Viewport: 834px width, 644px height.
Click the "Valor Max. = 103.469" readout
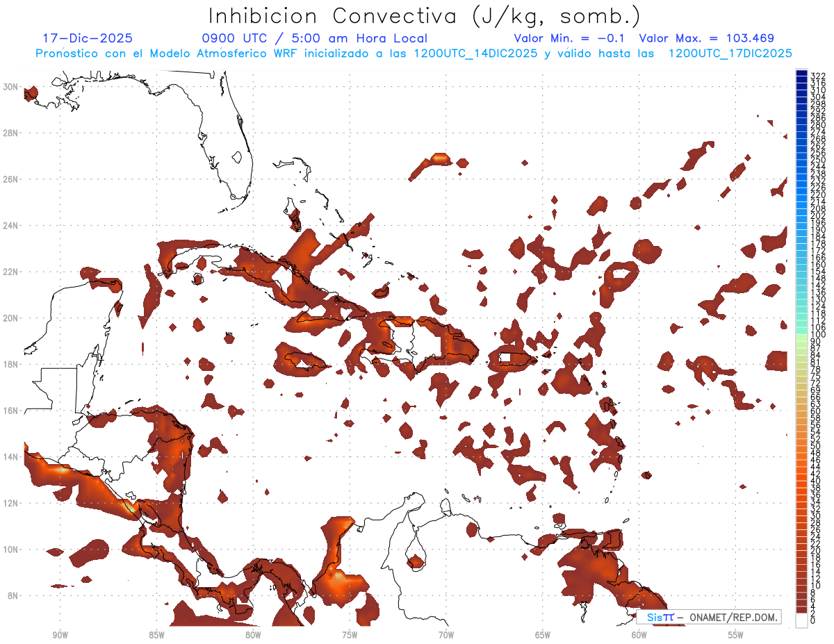(706, 38)
